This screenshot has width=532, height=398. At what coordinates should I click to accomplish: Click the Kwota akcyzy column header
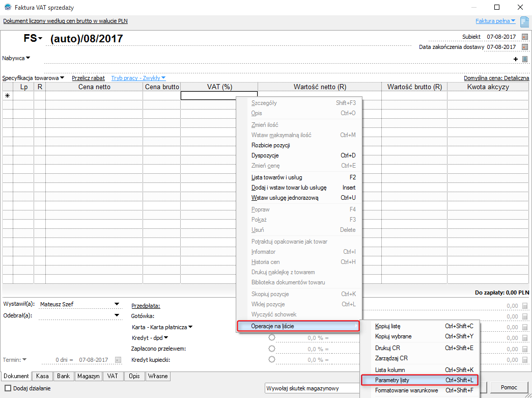488,87
